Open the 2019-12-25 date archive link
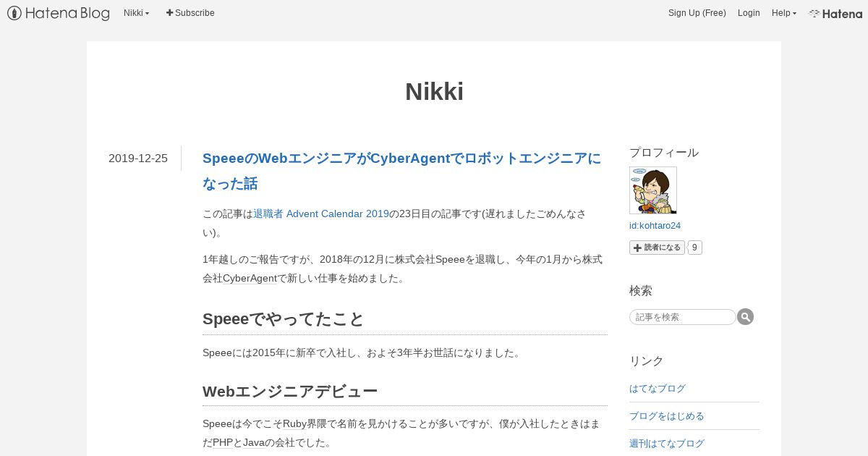 [x=138, y=158]
